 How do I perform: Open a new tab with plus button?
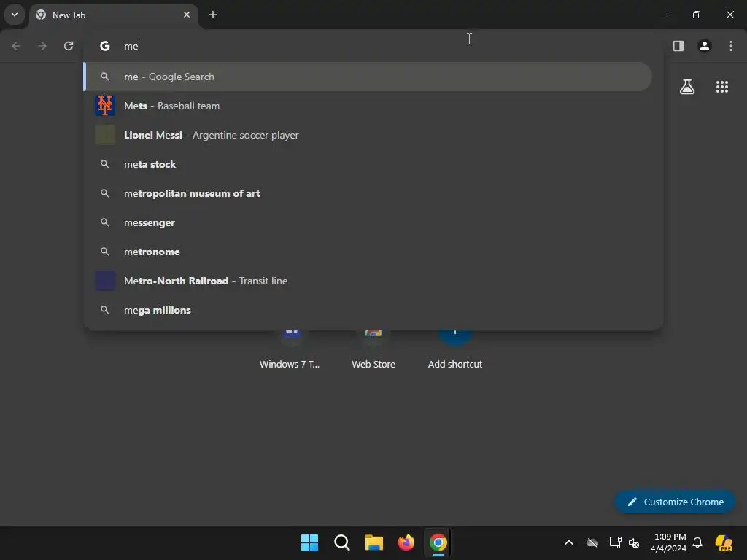click(x=213, y=15)
